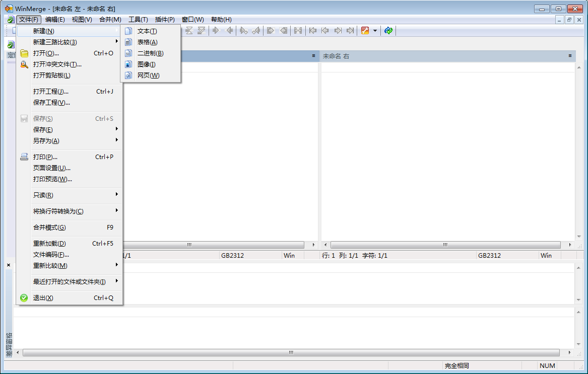Click the table document icon beside 表格(A)
This screenshot has height=374, width=588.
point(128,42)
